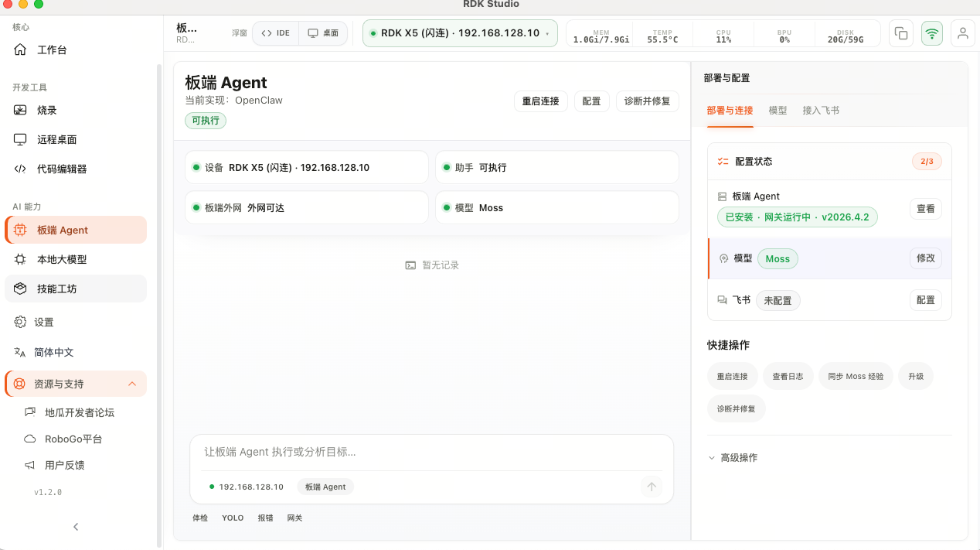Screen dimensions: 980x550
Task: Open the RDK X5 device selector dropdown
Action: [460, 33]
